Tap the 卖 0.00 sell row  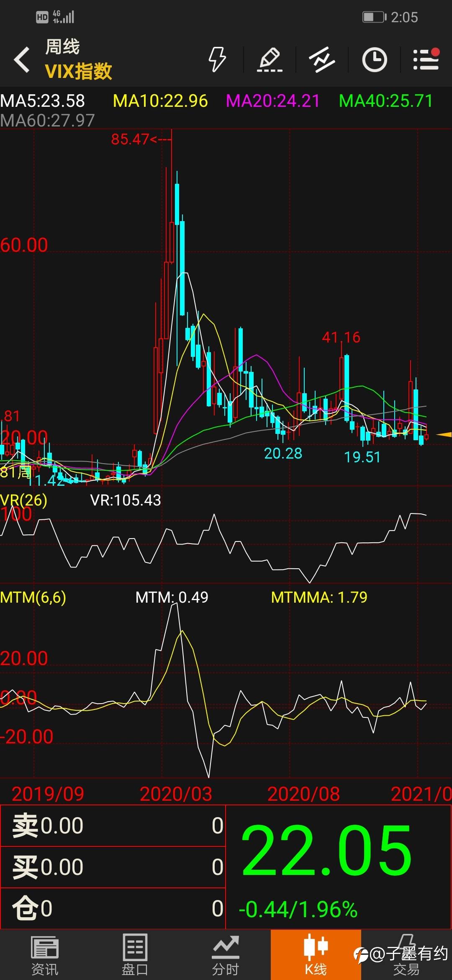click(113, 826)
